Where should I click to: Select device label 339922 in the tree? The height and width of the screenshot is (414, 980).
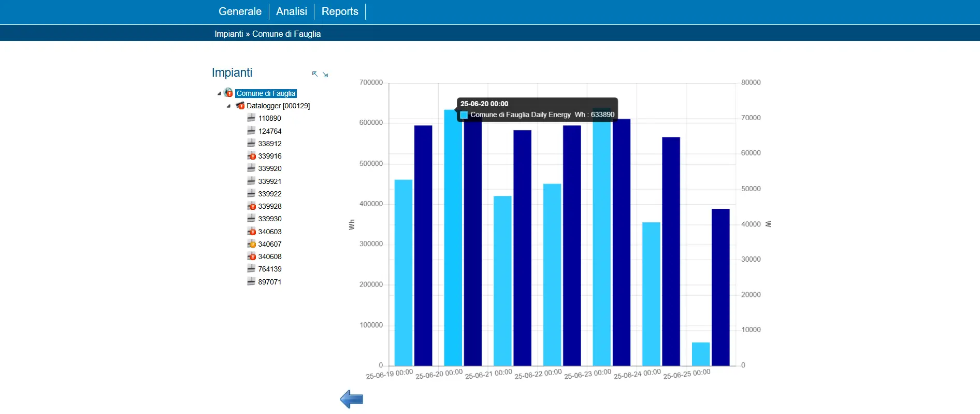click(270, 194)
